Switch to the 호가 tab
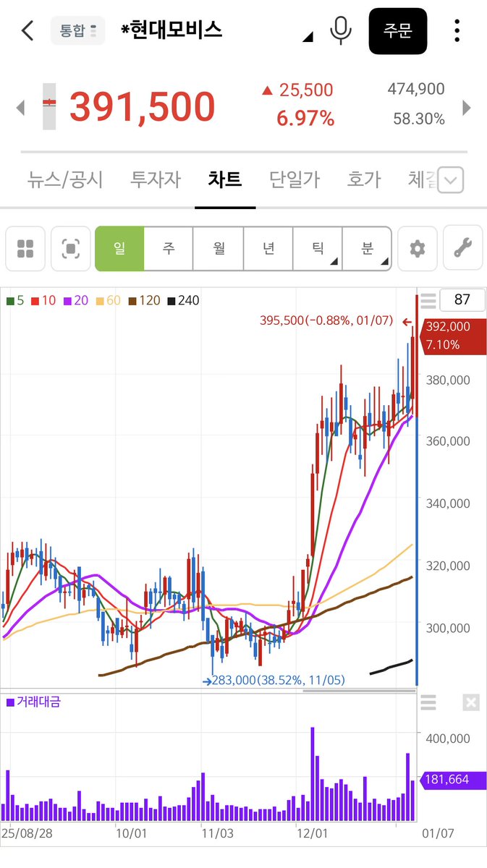Viewport: 487px width, 868px height. tap(364, 179)
